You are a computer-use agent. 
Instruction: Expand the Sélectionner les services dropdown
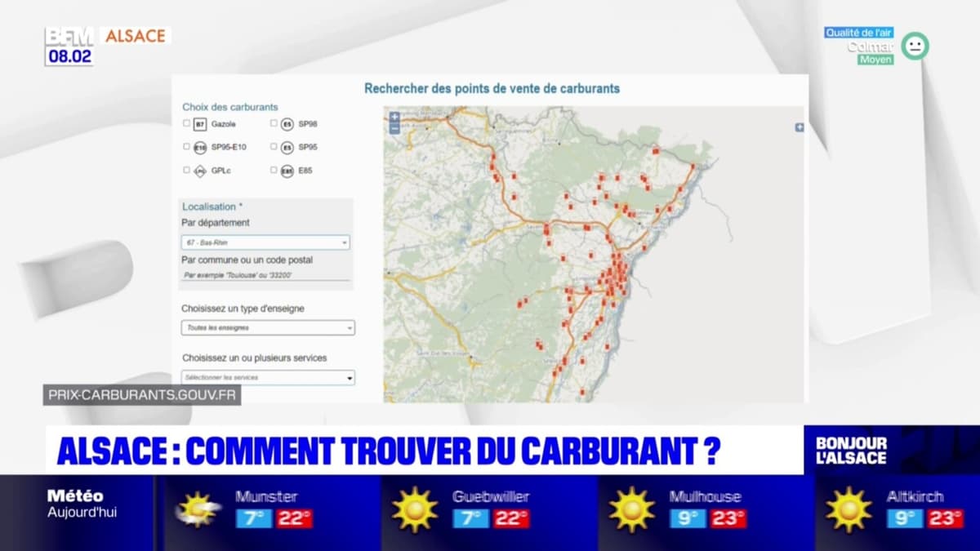(x=268, y=378)
